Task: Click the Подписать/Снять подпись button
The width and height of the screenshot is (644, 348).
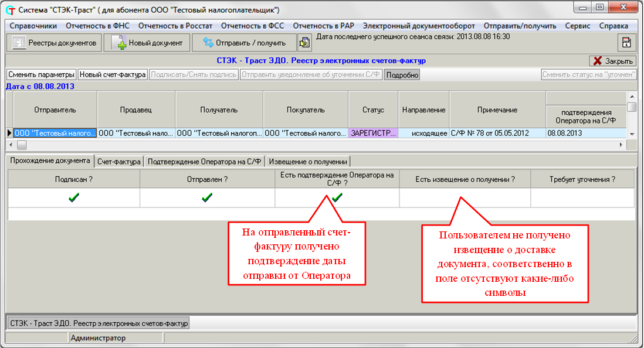Action: (194, 74)
